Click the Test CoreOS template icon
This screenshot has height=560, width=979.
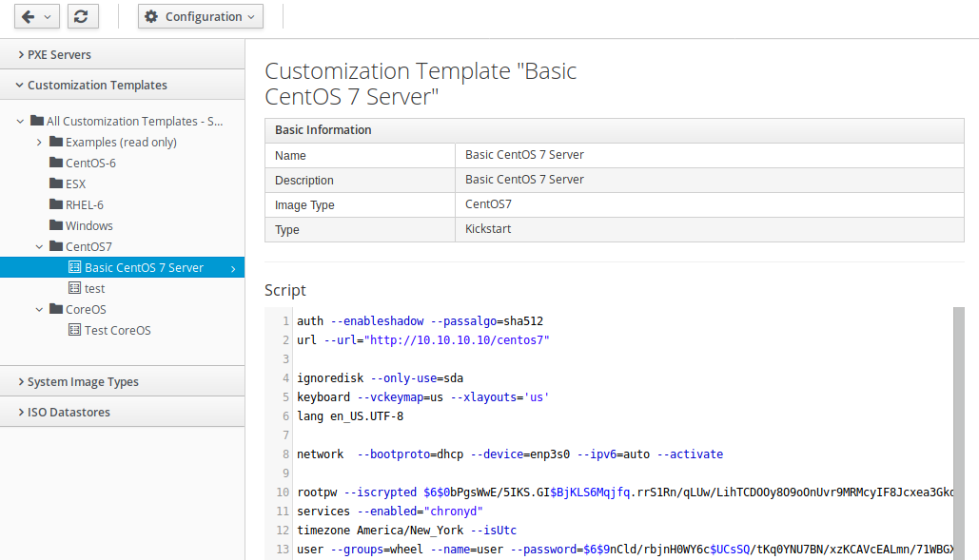74,330
